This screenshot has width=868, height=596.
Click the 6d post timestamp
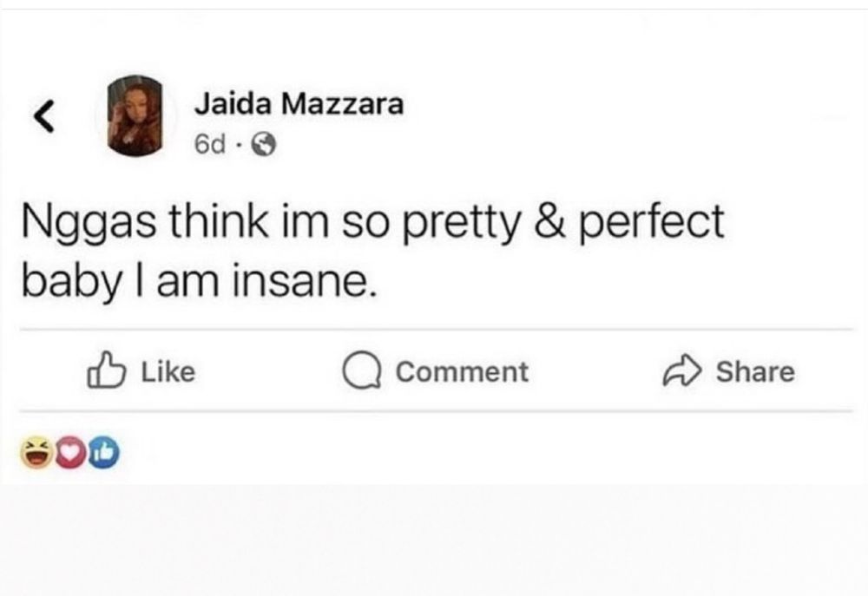[x=210, y=145]
